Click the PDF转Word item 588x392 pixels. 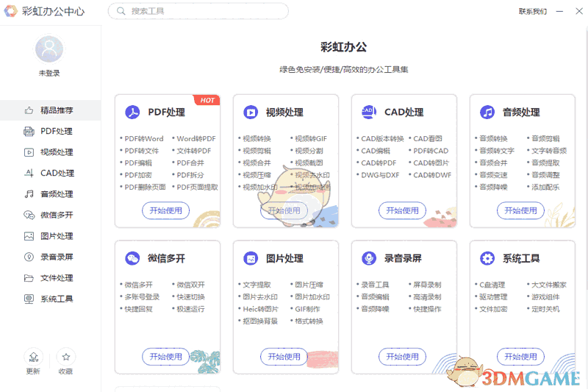[x=144, y=139]
